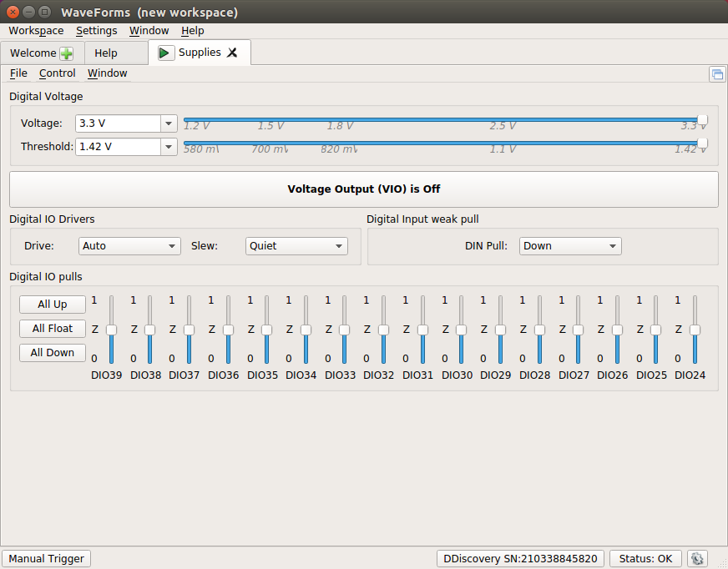Screen dimensions: 728x569
Task: Open the Supplies Window submenu
Action: (x=107, y=73)
